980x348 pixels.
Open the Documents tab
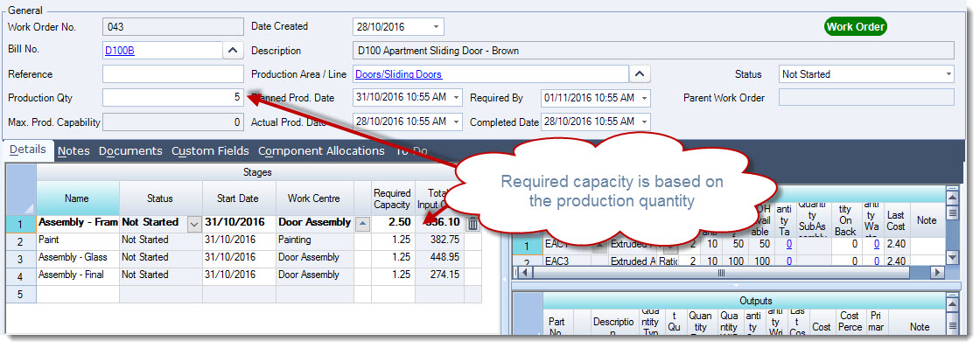130,151
